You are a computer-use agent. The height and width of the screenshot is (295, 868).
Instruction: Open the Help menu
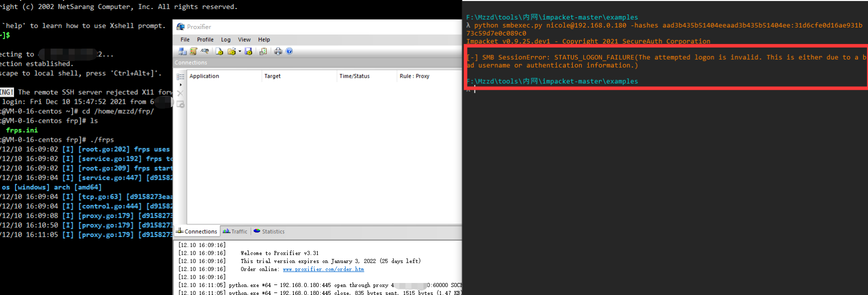coord(264,40)
